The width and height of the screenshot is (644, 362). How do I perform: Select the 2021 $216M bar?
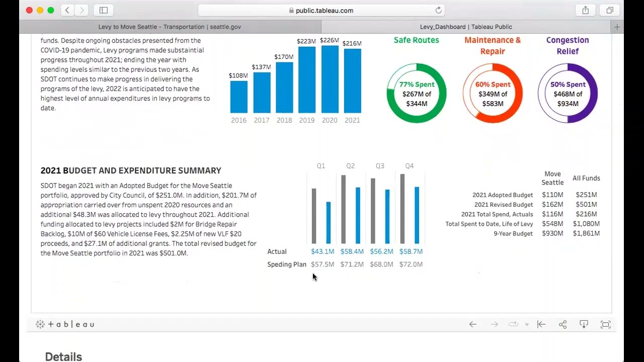(x=352, y=80)
